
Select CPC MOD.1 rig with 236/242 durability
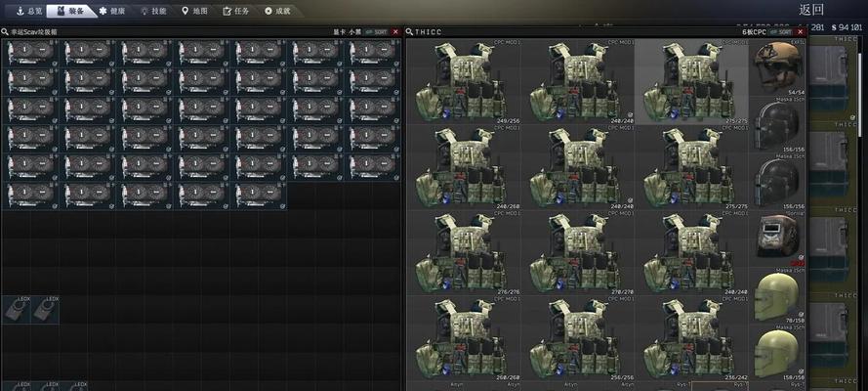[x=692, y=337]
